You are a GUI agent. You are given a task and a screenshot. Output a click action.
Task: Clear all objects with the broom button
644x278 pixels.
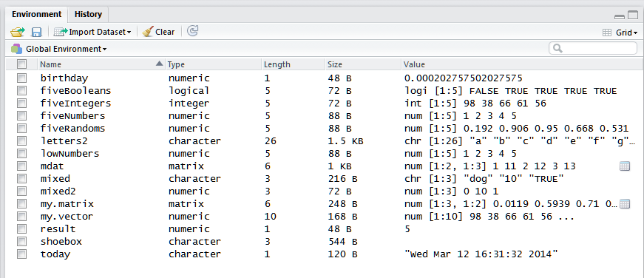click(x=158, y=32)
